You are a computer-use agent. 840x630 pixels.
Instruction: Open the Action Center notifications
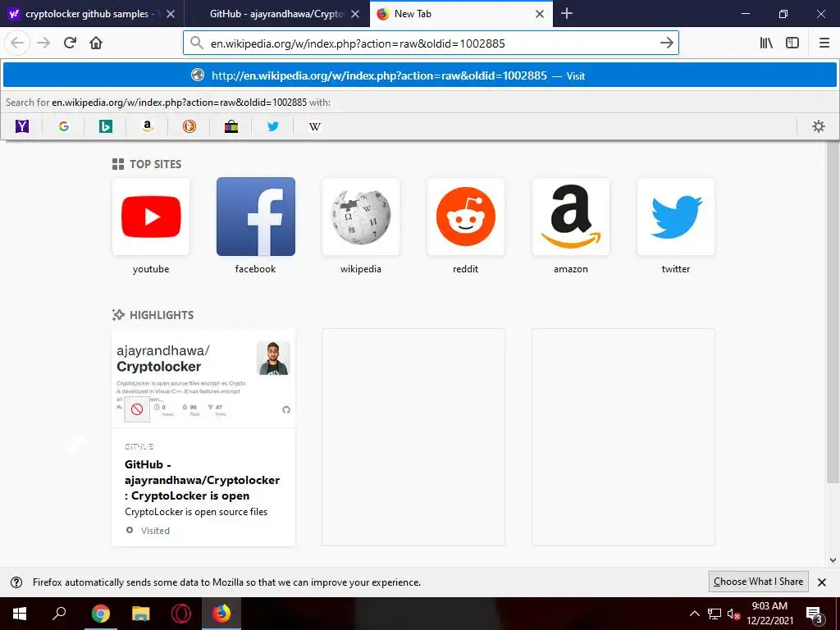(x=815, y=614)
